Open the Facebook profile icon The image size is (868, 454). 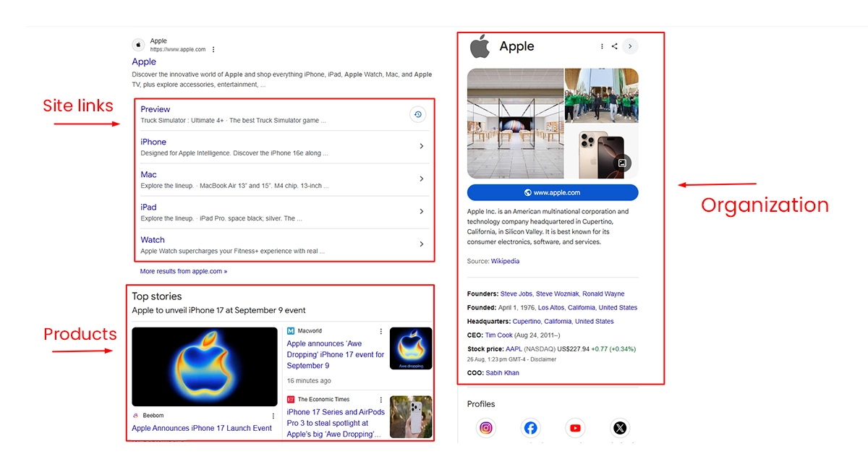(x=530, y=428)
